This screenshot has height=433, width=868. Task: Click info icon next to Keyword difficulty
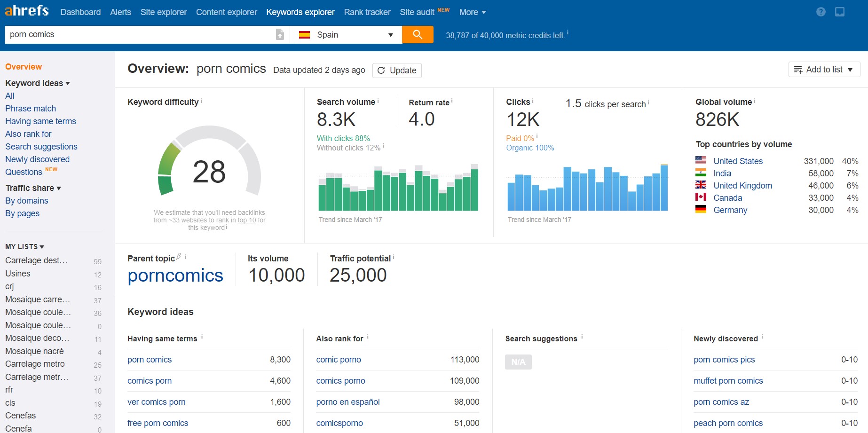202,101
